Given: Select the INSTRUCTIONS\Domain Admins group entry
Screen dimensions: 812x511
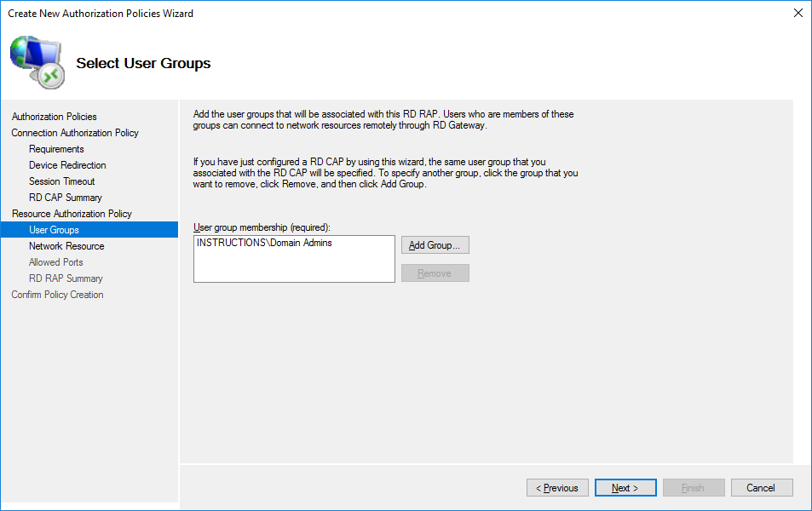Looking at the screenshot, I should point(264,243).
